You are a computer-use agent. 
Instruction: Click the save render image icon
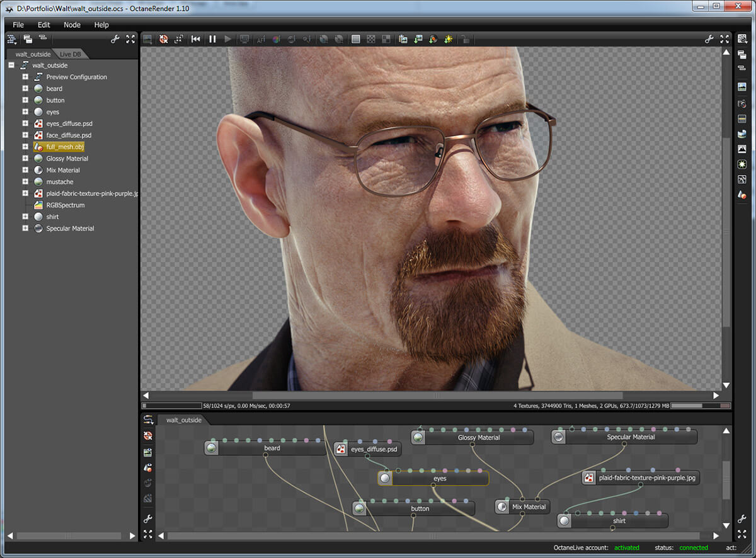coord(147,39)
